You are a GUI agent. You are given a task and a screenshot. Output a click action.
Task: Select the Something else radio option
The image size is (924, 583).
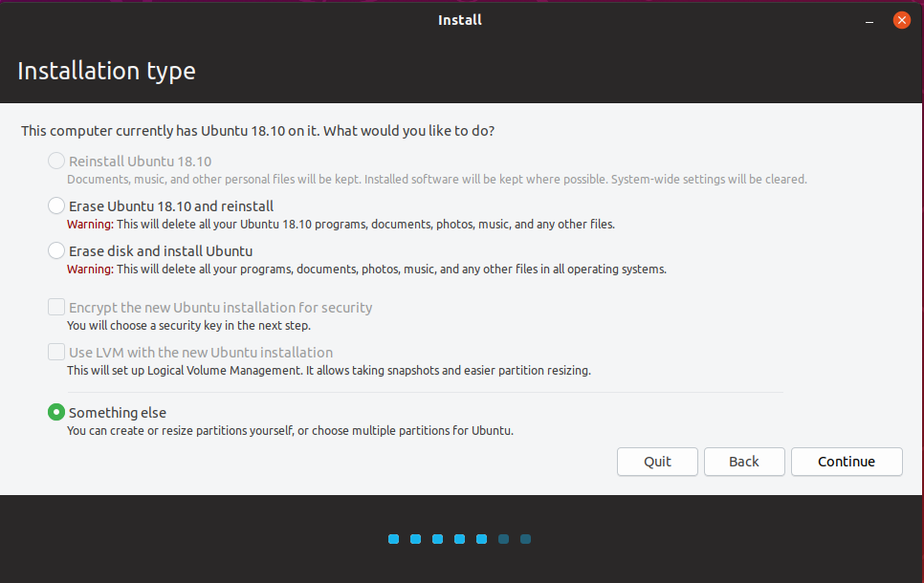coord(56,413)
